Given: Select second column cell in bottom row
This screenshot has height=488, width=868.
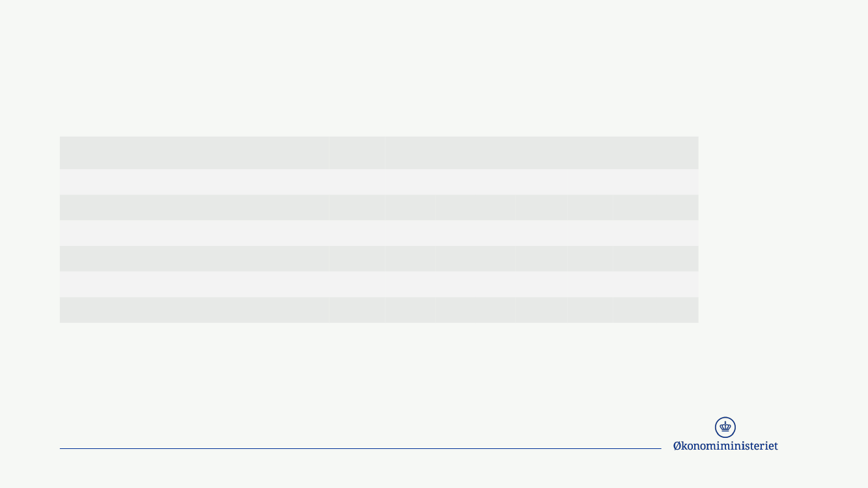Looking at the screenshot, I should pyautogui.click(x=357, y=310).
